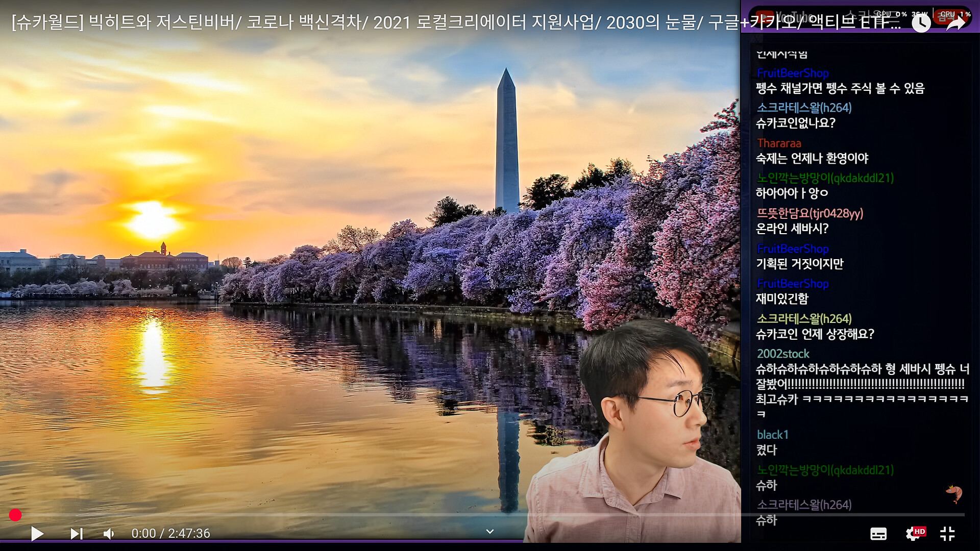Click the 0:00 / 2:47:36 time display

170,534
